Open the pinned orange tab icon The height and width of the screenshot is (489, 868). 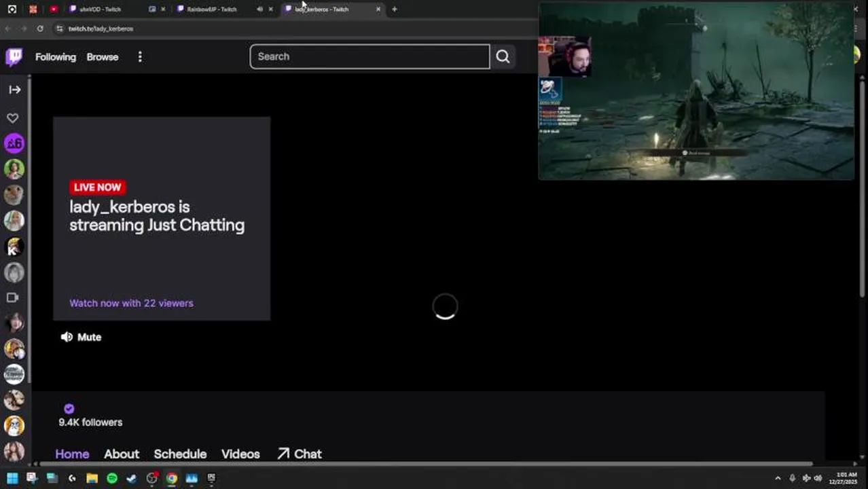click(x=33, y=10)
